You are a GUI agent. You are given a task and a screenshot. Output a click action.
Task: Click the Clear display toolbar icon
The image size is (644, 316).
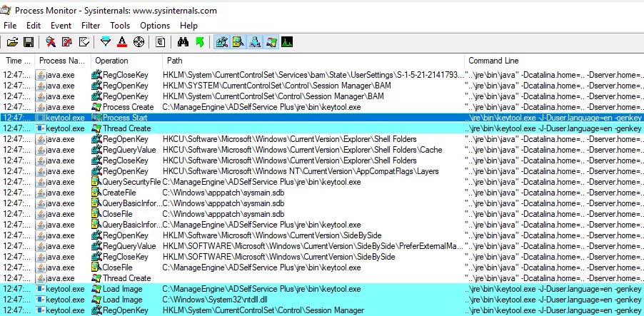84,42
